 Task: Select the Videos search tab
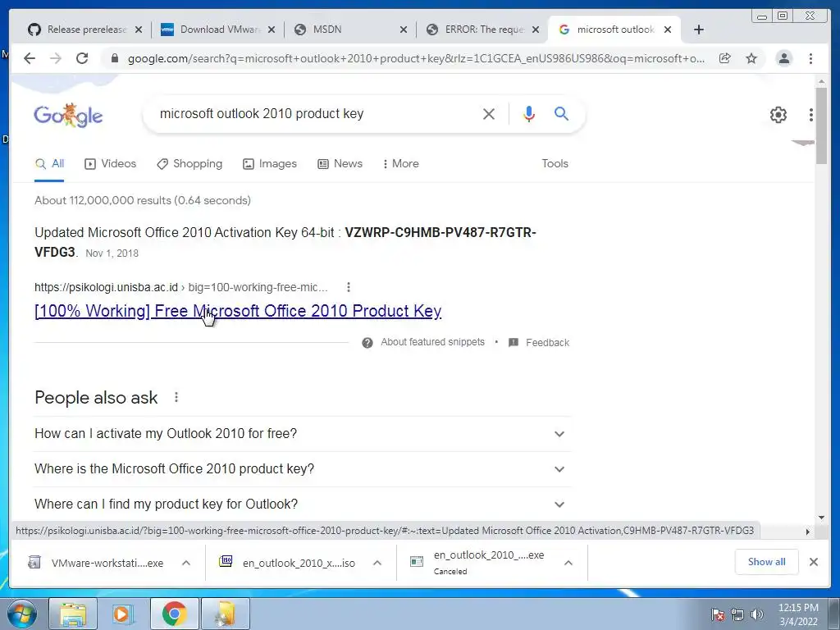111,164
